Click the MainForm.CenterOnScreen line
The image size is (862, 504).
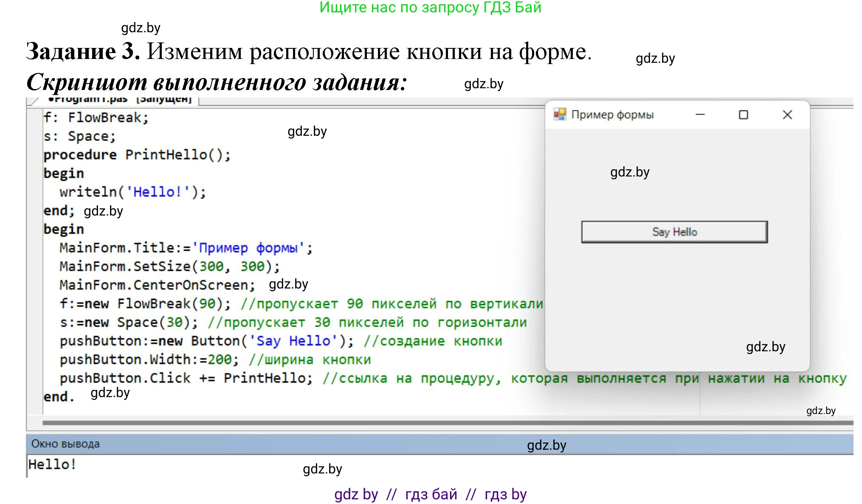157,285
